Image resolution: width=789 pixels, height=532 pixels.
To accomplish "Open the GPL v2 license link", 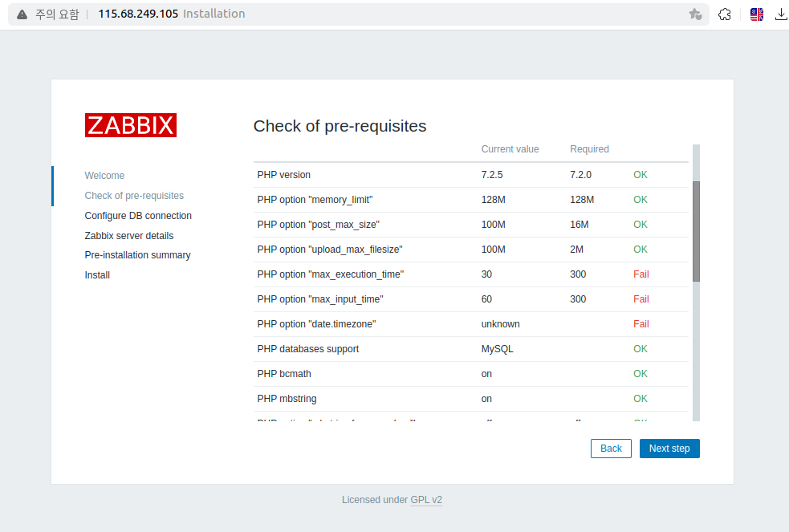I will coord(426,500).
